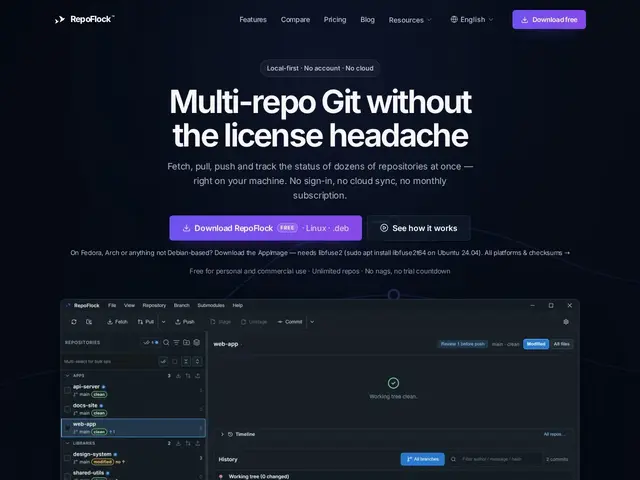640x480 pixels.
Task: Click the refresh icon in the app toolbar
Action: [74, 322]
